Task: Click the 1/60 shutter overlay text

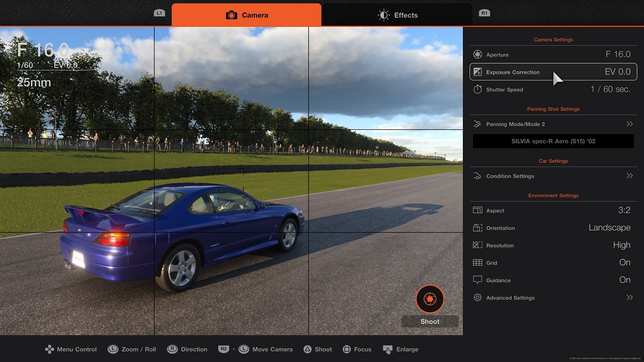Action: [x=25, y=65]
